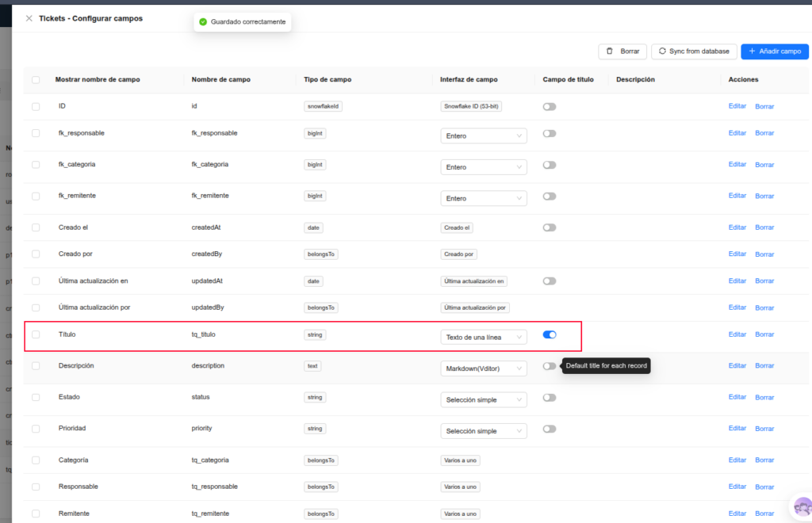Edit the ID field
Screen dimensions: 812x523
pos(737,106)
